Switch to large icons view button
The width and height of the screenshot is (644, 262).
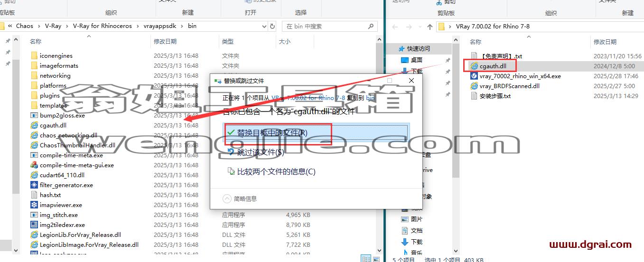pos(375,259)
